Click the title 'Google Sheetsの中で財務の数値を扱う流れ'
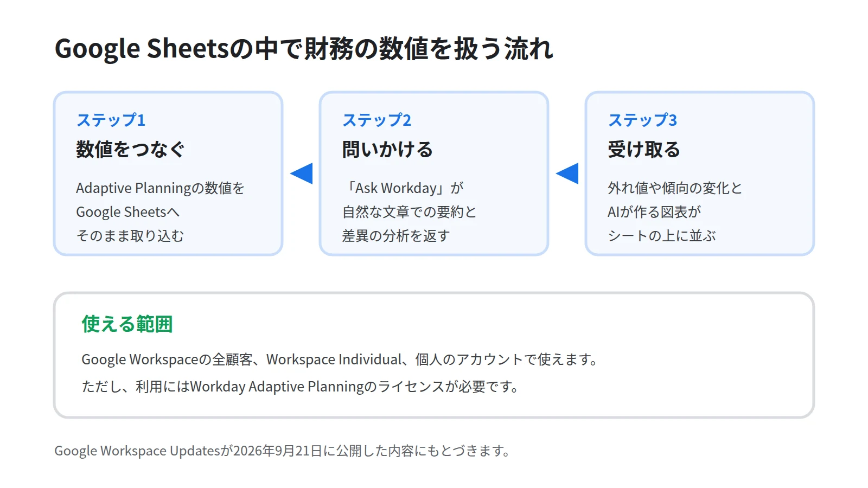 pos(304,48)
